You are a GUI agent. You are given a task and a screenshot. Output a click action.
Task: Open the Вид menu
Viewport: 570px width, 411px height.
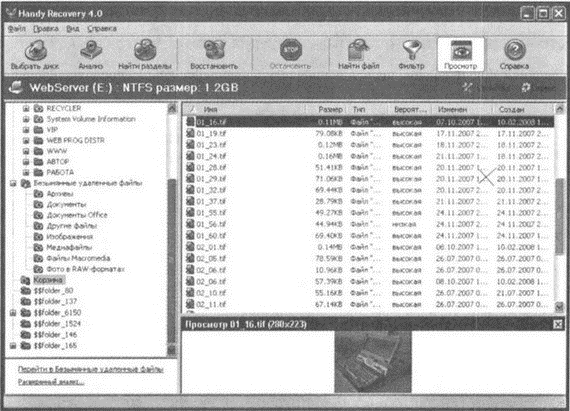pos(73,29)
